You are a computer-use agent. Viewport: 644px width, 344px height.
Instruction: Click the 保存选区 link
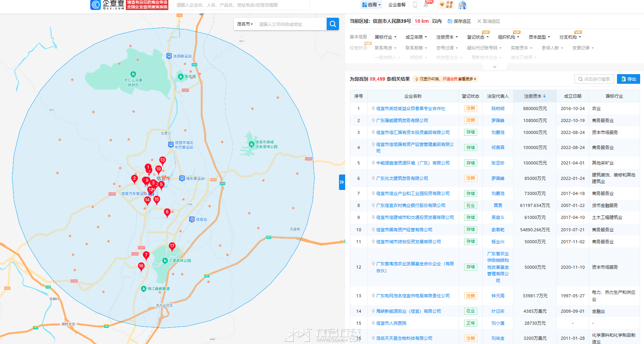(x=459, y=21)
